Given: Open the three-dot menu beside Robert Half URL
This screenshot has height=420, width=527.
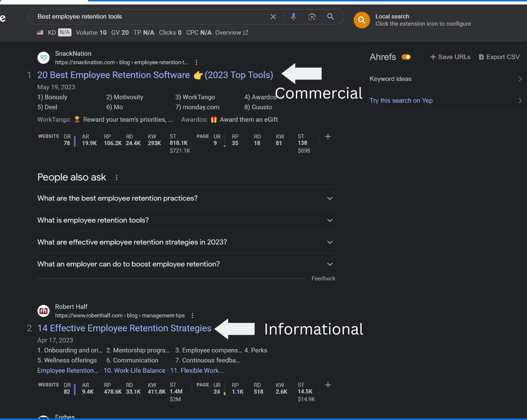Looking at the screenshot, I should pos(193,316).
